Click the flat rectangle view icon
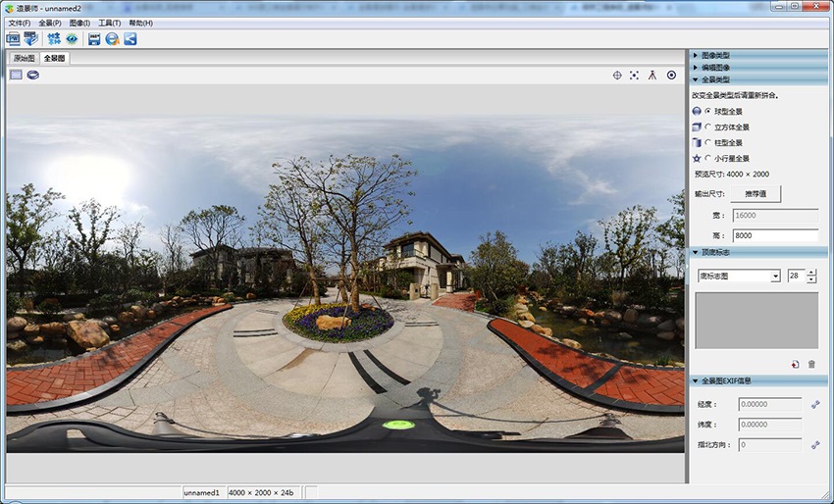 16,75
